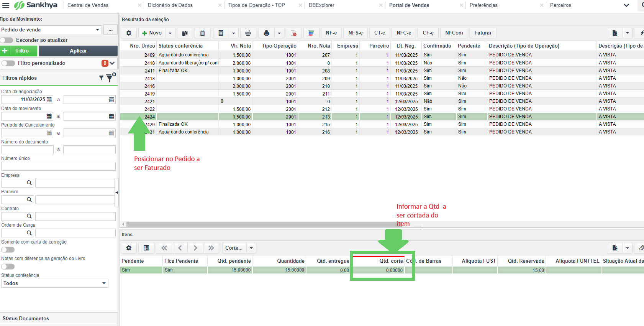Expand results export dropdown arrow
The height and width of the screenshot is (326, 644).
pos(628,33)
